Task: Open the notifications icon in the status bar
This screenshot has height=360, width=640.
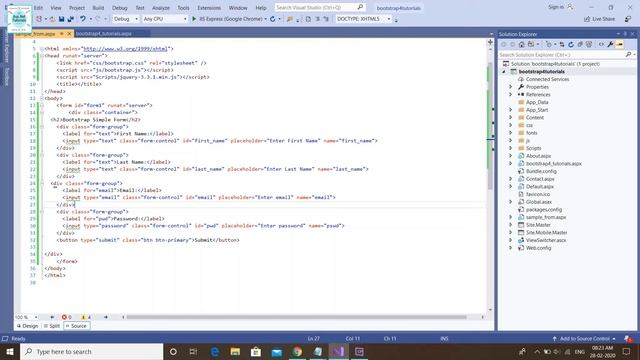Action: coord(628,338)
